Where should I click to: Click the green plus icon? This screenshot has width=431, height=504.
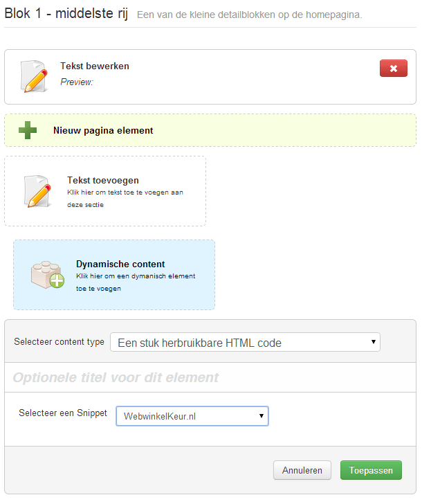[x=28, y=130]
